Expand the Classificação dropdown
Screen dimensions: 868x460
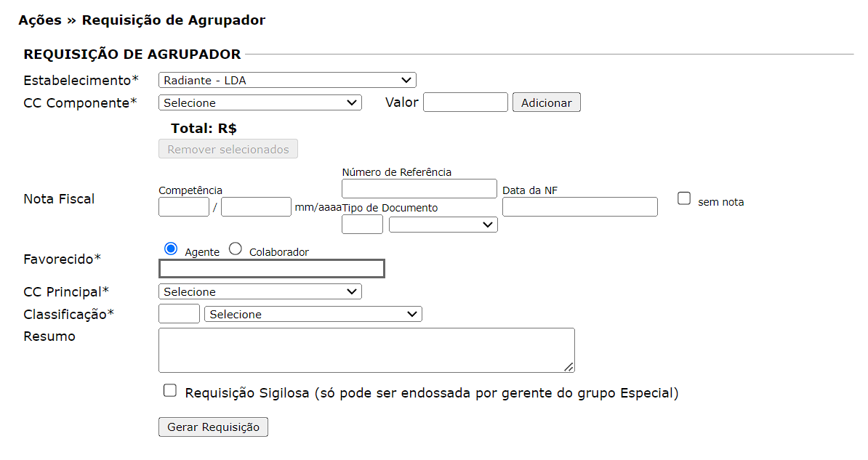(313, 314)
